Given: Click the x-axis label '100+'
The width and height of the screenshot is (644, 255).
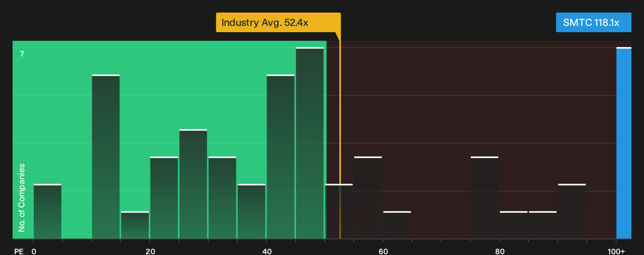Looking at the screenshot, I should pyautogui.click(x=616, y=251).
